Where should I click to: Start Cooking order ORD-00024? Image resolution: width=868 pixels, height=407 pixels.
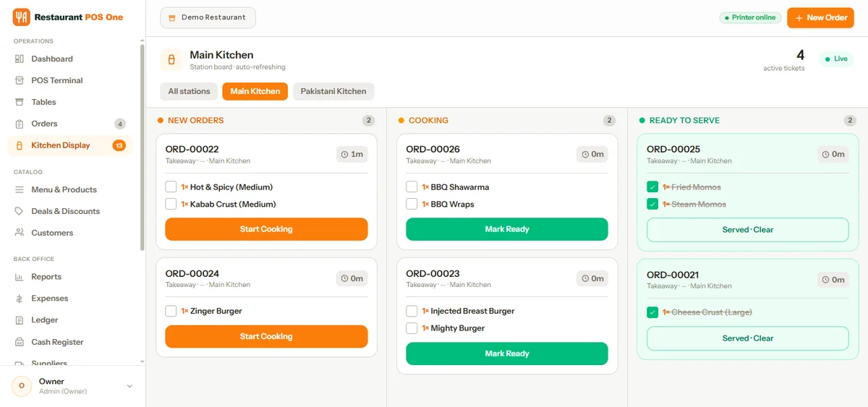tap(266, 336)
